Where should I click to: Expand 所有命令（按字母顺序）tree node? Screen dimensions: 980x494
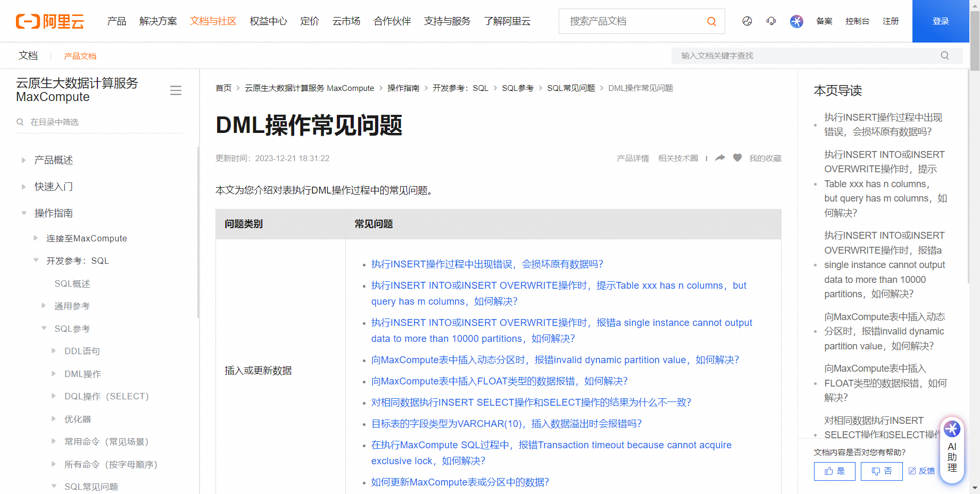tap(54, 464)
